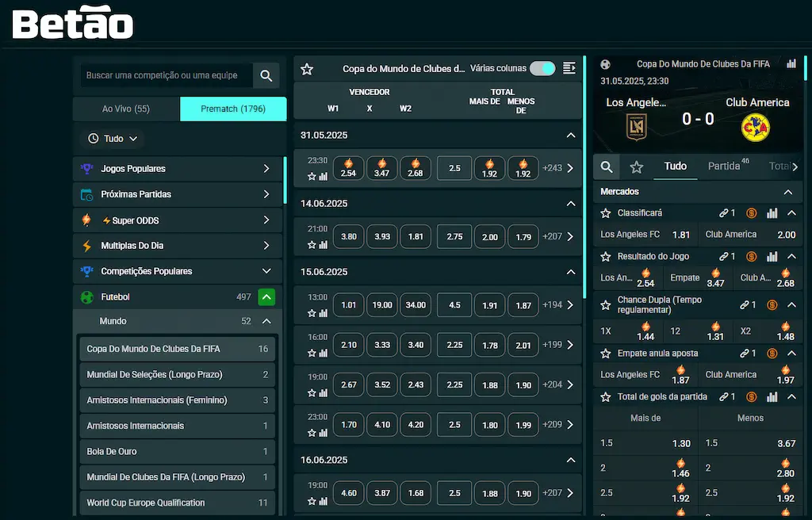Open +243 more markets for the 23:30 match
The width and height of the screenshot is (812, 520).
558,168
